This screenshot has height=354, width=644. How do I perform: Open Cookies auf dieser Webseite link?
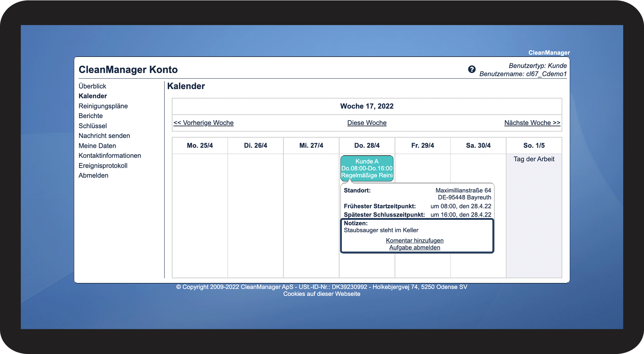pyautogui.click(x=321, y=294)
